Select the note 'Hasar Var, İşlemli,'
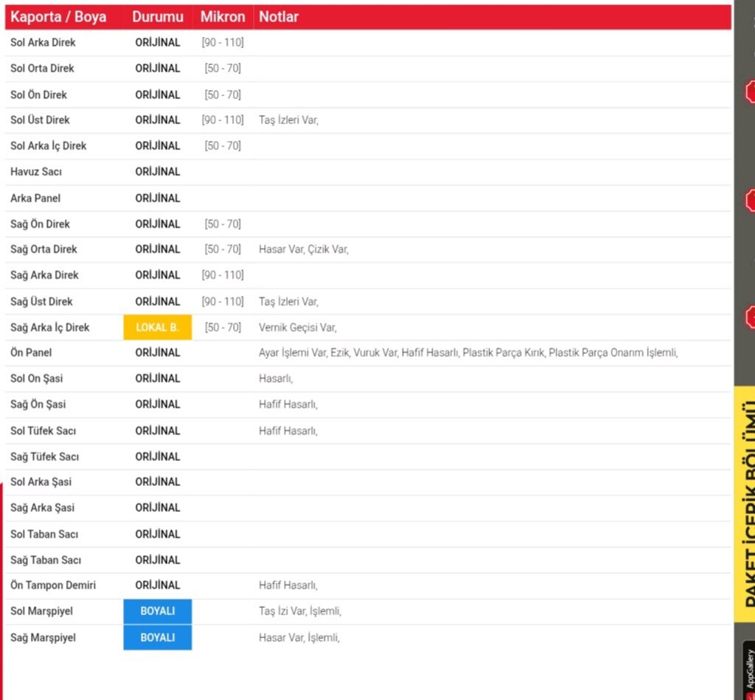Screen dimensions: 755x700 pos(299,638)
